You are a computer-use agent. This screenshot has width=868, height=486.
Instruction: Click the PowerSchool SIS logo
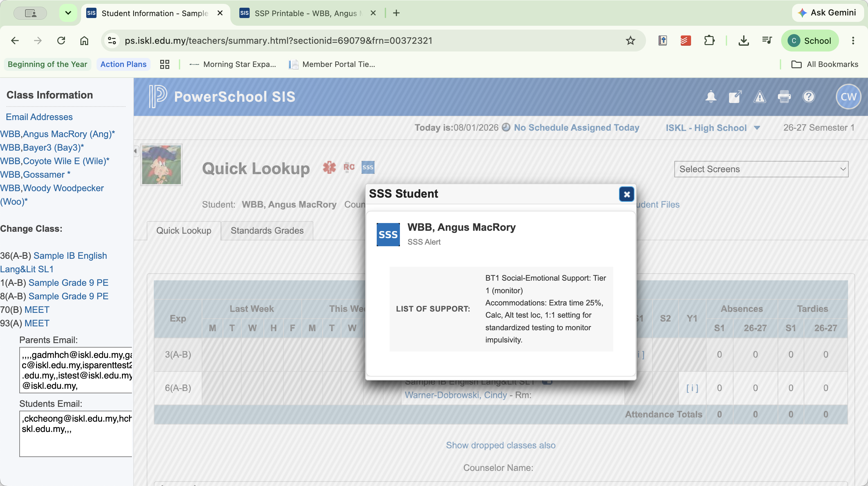click(x=222, y=97)
